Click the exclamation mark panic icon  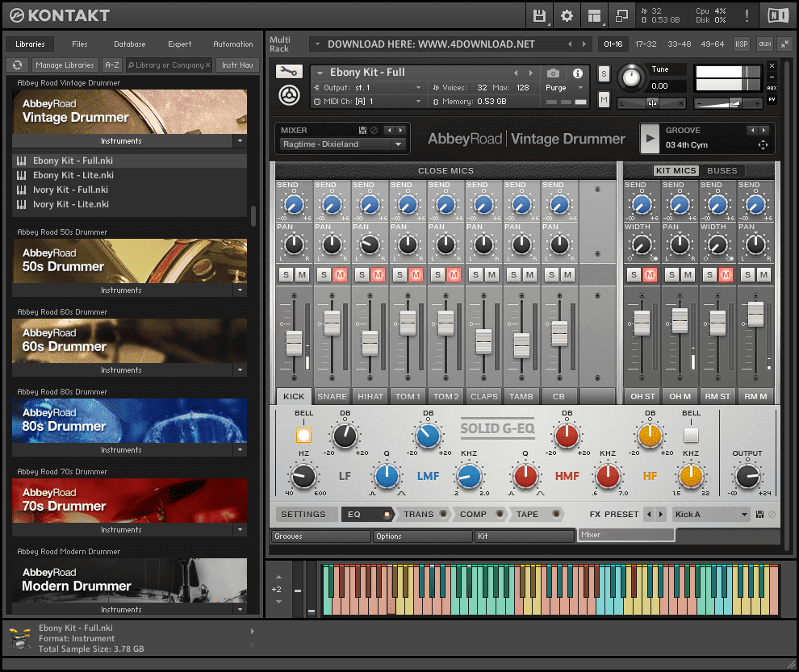click(747, 15)
